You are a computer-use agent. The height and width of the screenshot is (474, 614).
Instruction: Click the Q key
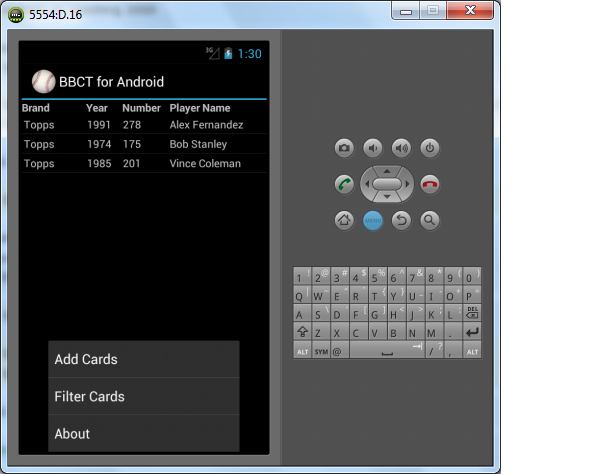[x=302, y=295]
